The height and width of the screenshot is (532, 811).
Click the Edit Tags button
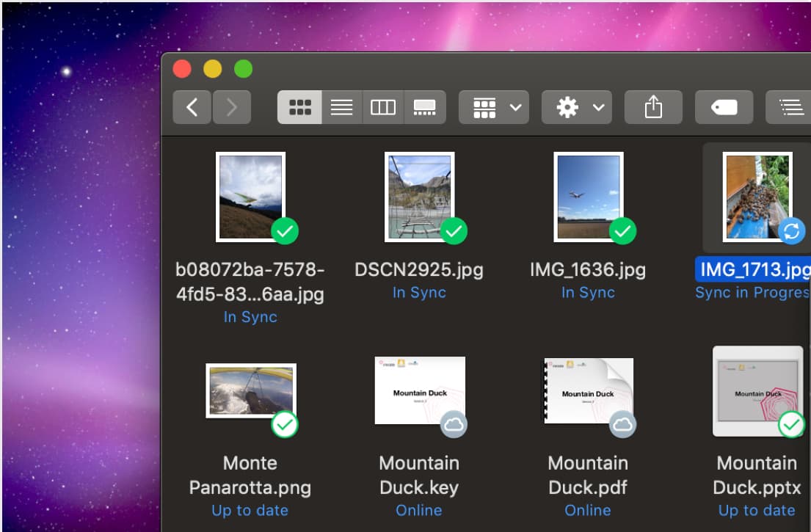(724, 108)
